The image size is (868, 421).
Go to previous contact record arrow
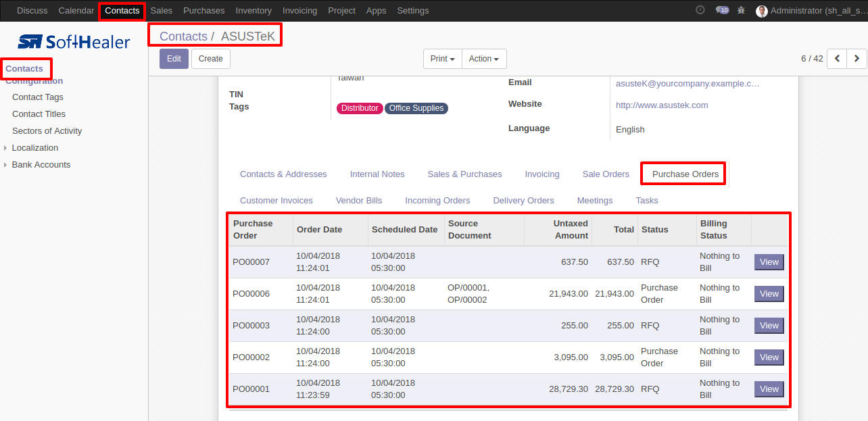pyautogui.click(x=837, y=59)
